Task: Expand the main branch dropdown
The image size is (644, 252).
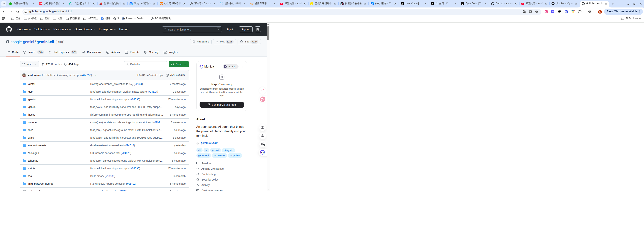Action: [x=29, y=64]
